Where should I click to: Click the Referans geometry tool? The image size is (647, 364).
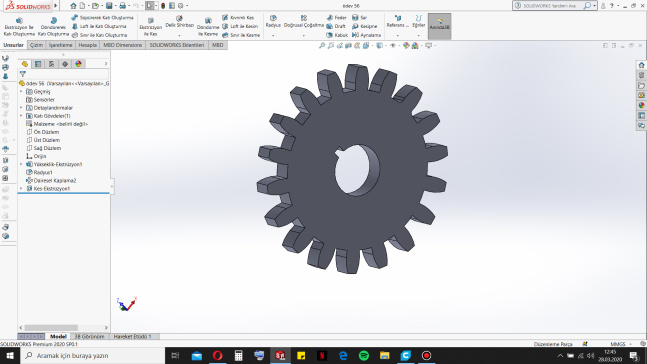click(398, 21)
